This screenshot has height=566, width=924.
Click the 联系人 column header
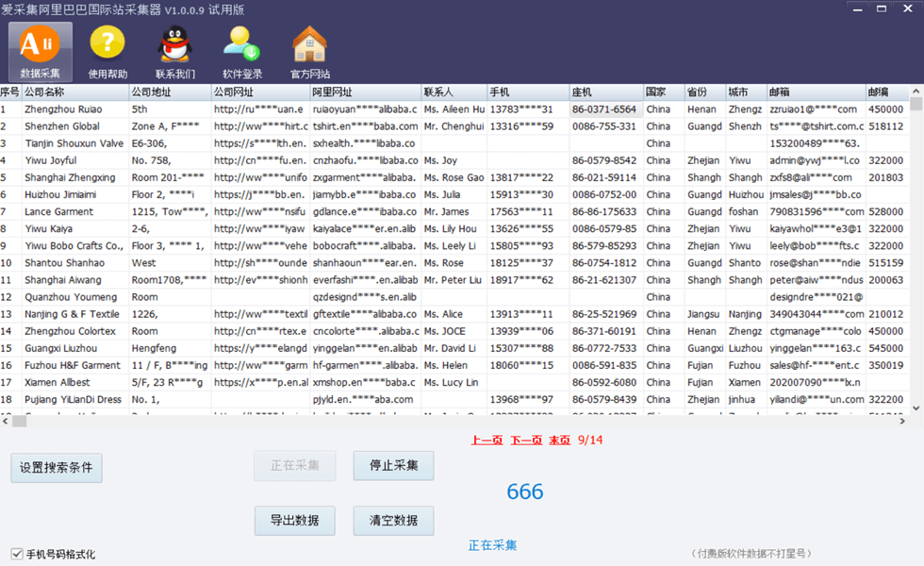point(454,92)
